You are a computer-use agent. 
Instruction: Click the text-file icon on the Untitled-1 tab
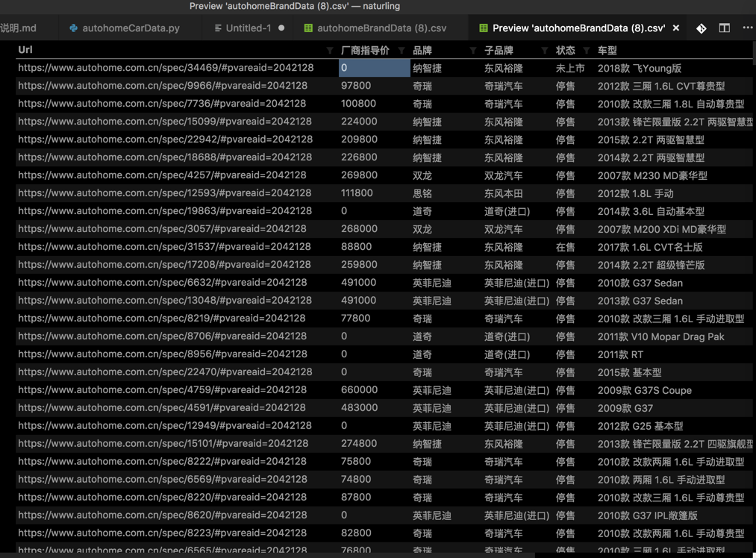(x=218, y=28)
